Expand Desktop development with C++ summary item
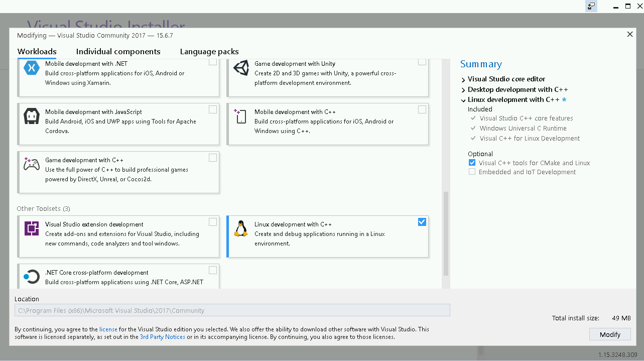The image size is (644, 361). (x=463, y=90)
